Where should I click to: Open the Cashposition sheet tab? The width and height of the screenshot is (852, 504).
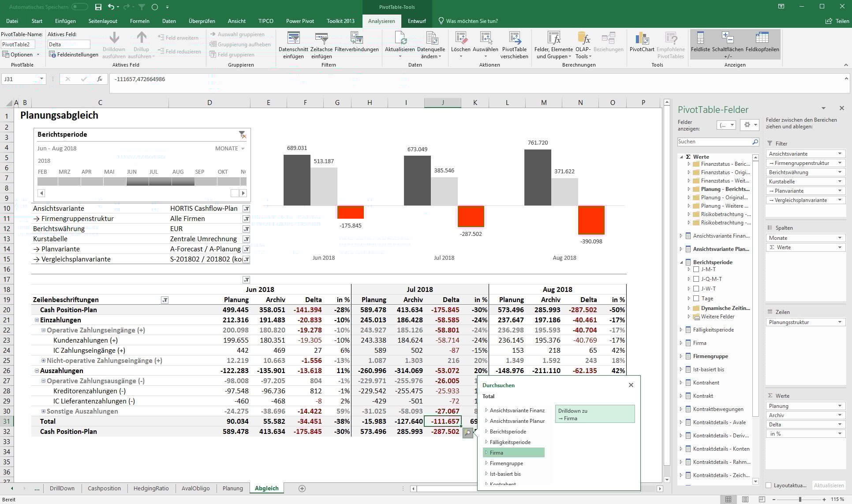104,488
